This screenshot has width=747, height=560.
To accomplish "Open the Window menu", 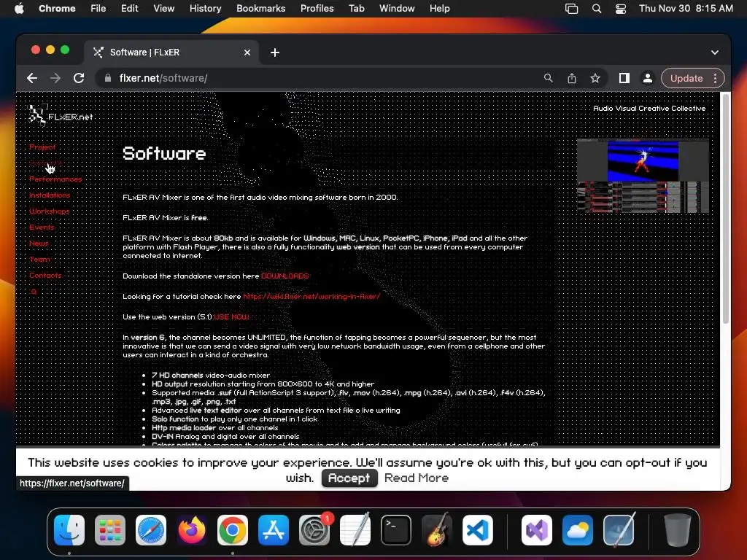I will coord(397,8).
